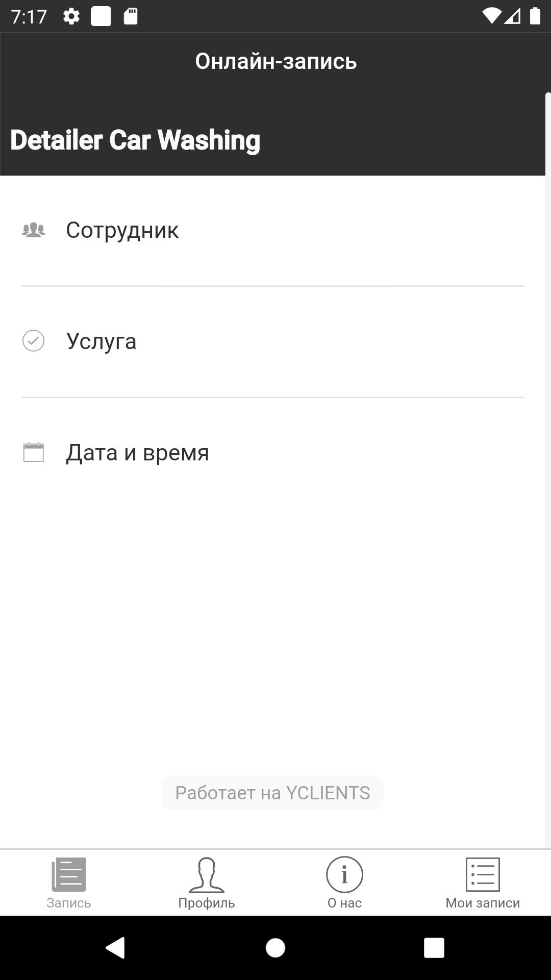This screenshot has height=980, width=551.
Task: Tap the checkmark circle icon beside Услуга
Action: 34,341
